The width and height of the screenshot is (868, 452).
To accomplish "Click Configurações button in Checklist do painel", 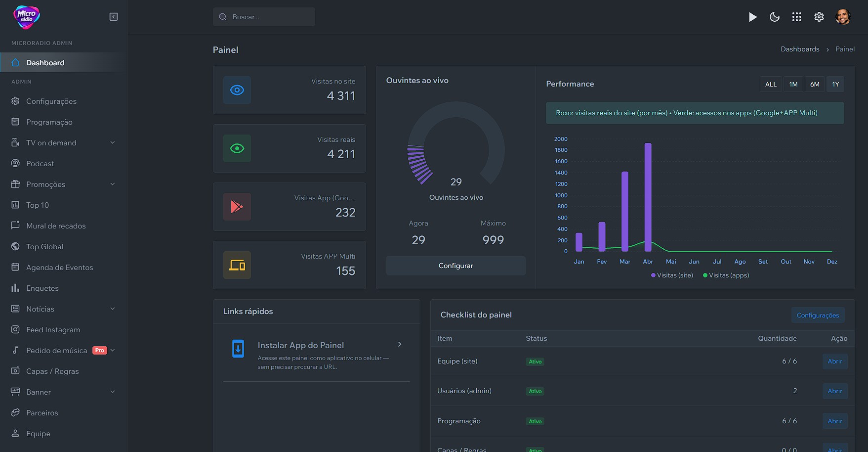I will (x=818, y=315).
